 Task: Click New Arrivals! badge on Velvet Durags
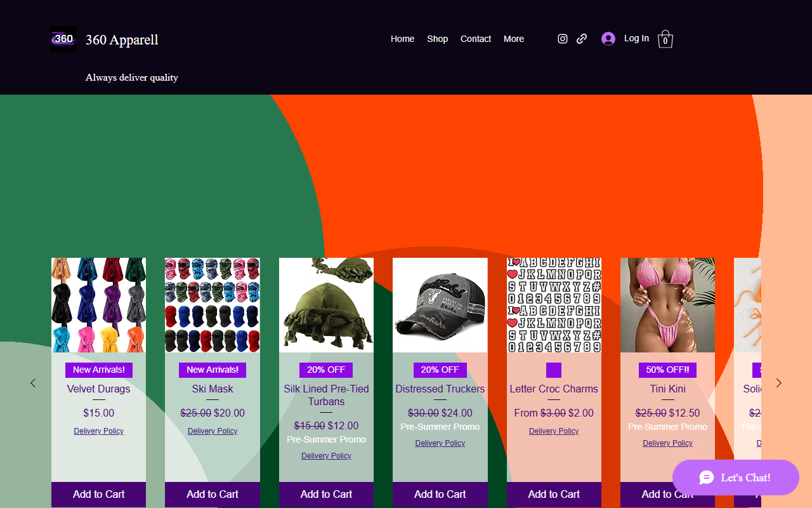coord(98,370)
